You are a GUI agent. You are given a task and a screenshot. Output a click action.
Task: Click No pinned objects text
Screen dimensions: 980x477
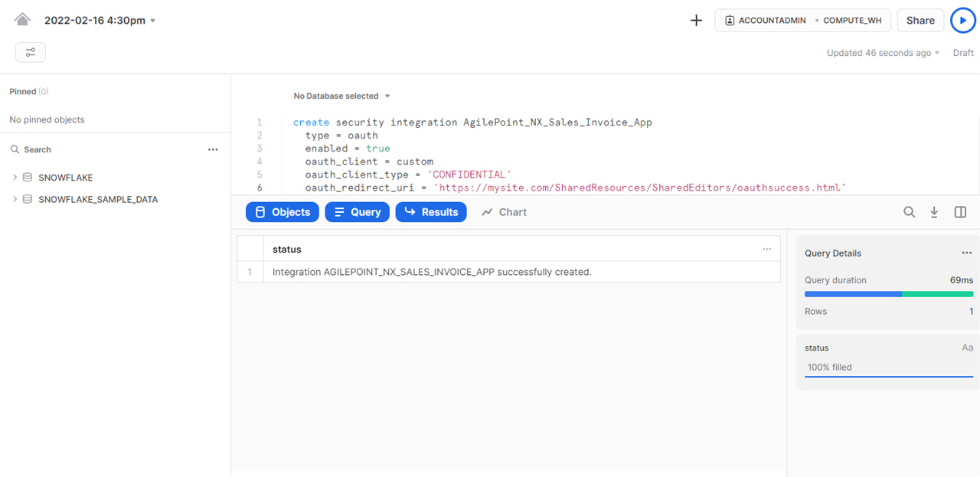click(x=47, y=119)
